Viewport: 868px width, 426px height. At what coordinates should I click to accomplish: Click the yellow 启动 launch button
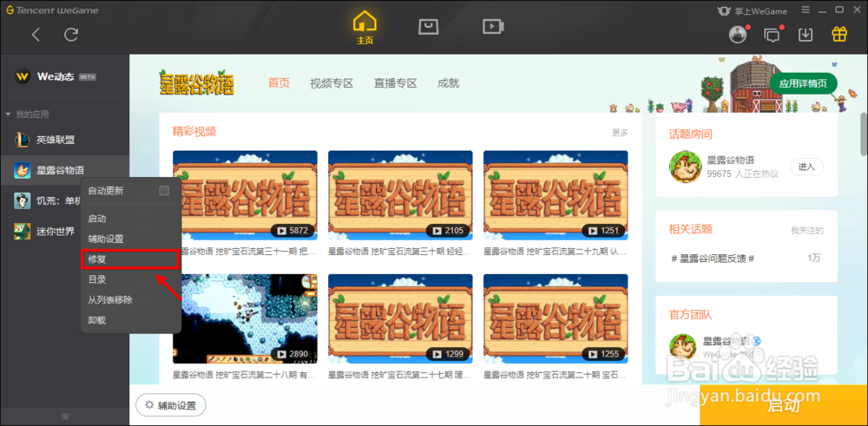pos(784,405)
